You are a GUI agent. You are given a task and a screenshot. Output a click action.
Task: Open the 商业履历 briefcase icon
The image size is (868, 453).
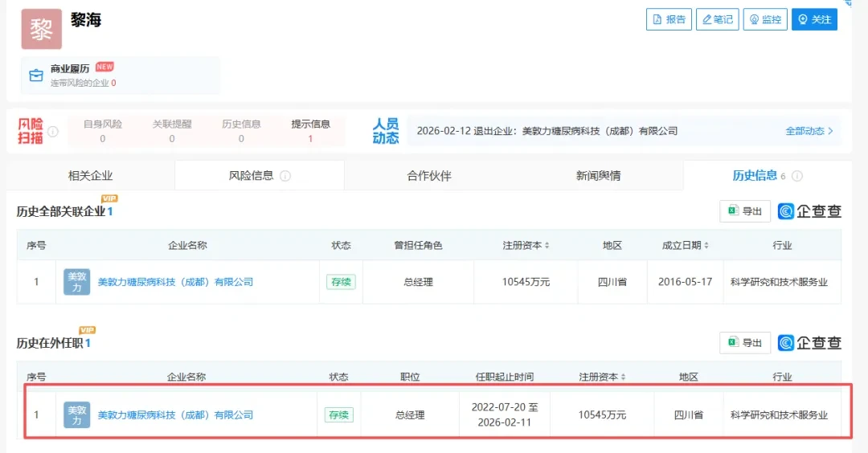coord(36,75)
